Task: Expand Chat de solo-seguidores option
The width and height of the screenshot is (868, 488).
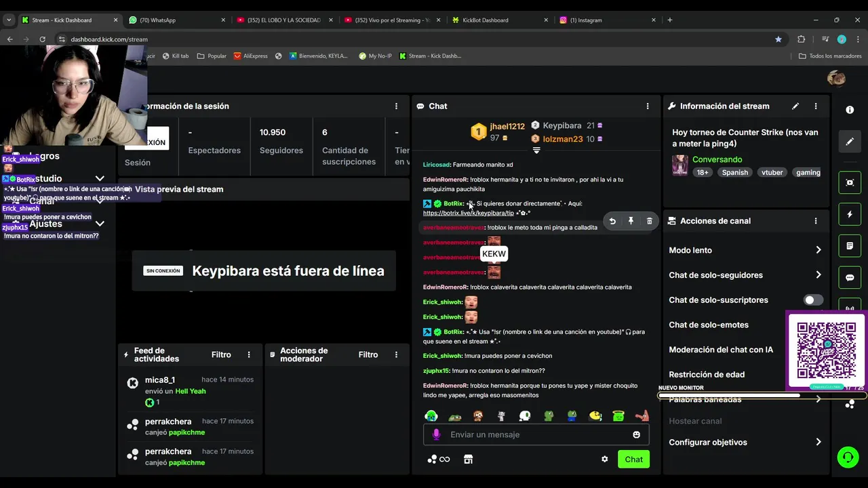Action: pos(818,275)
